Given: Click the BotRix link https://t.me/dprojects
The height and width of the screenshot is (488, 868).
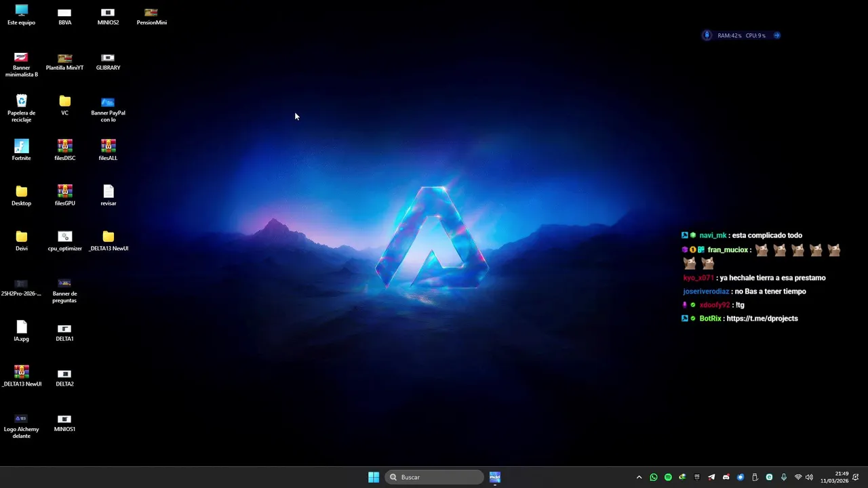Looking at the screenshot, I should [x=762, y=319].
